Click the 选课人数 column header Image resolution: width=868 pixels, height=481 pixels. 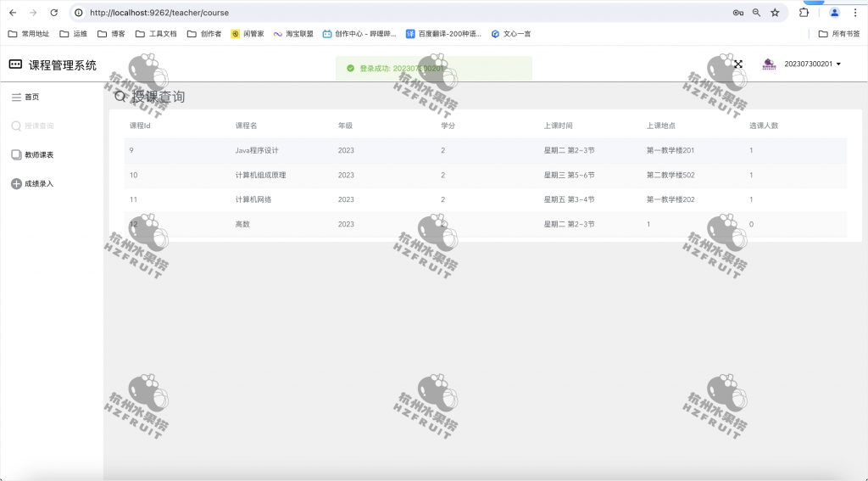tap(764, 126)
